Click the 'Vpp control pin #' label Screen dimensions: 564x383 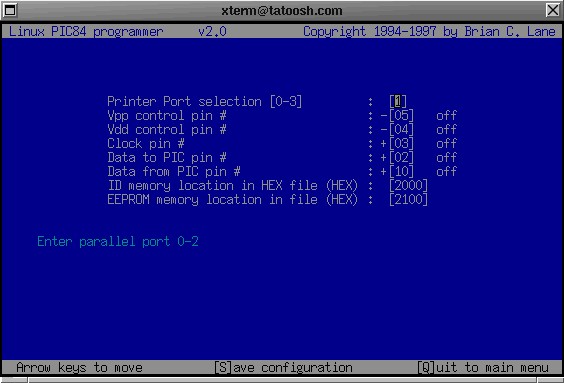[x=167, y=116]
